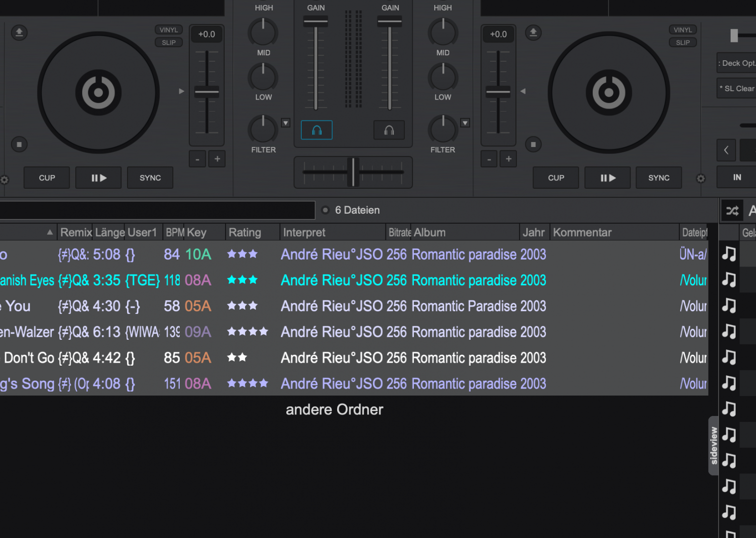Click the shuffle icon above sideview
The width and height of the screenshot is (756, 538).
coord(732,211)
